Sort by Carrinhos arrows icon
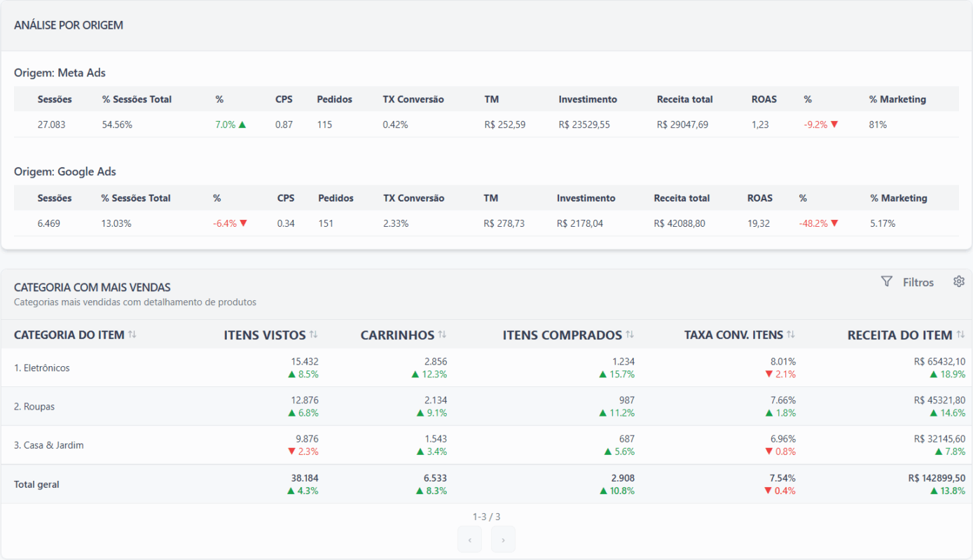973x560 pixels. 442,335
